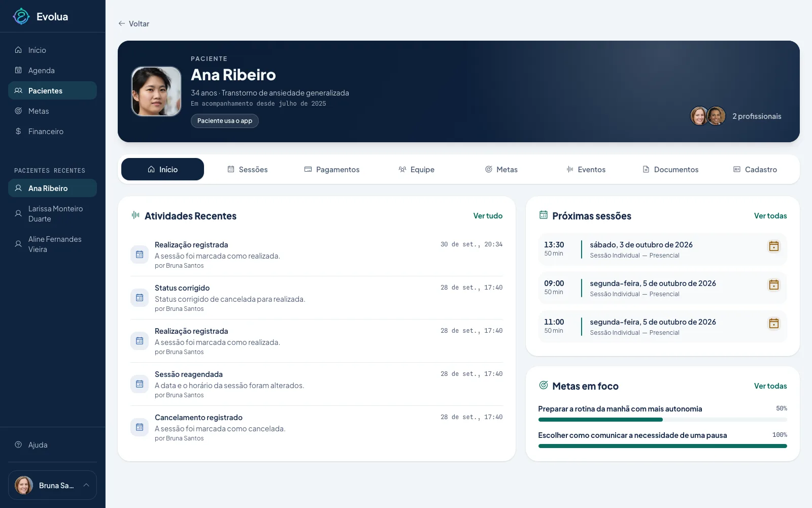Click the Ajuda question mark icon
Viewport: 812px width, 508px height.
(18, 444)
